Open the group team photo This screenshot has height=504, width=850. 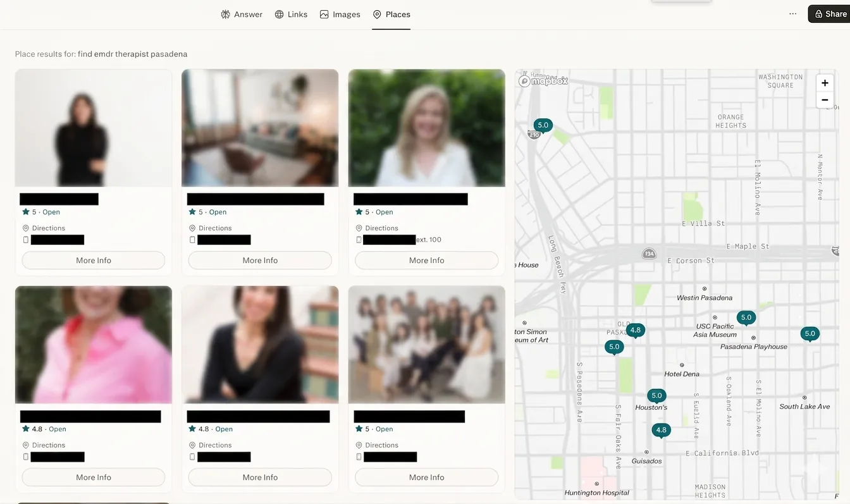pos(426,345)
